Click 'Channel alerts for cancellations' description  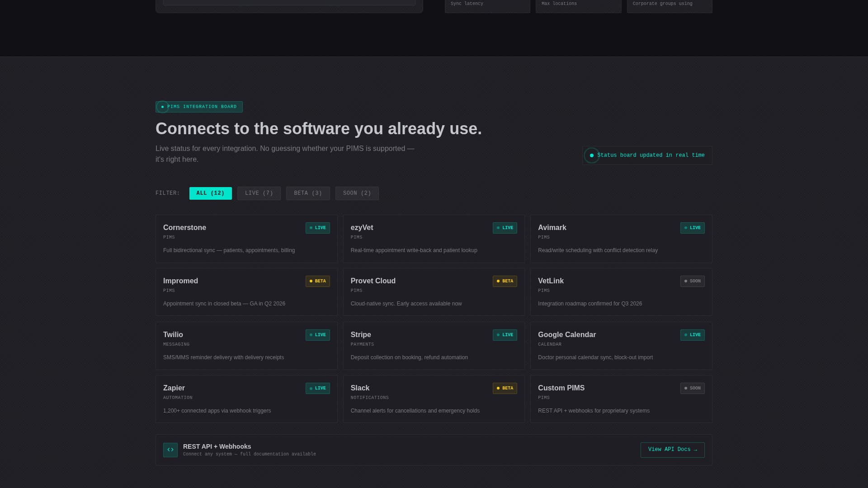point(415,411)
